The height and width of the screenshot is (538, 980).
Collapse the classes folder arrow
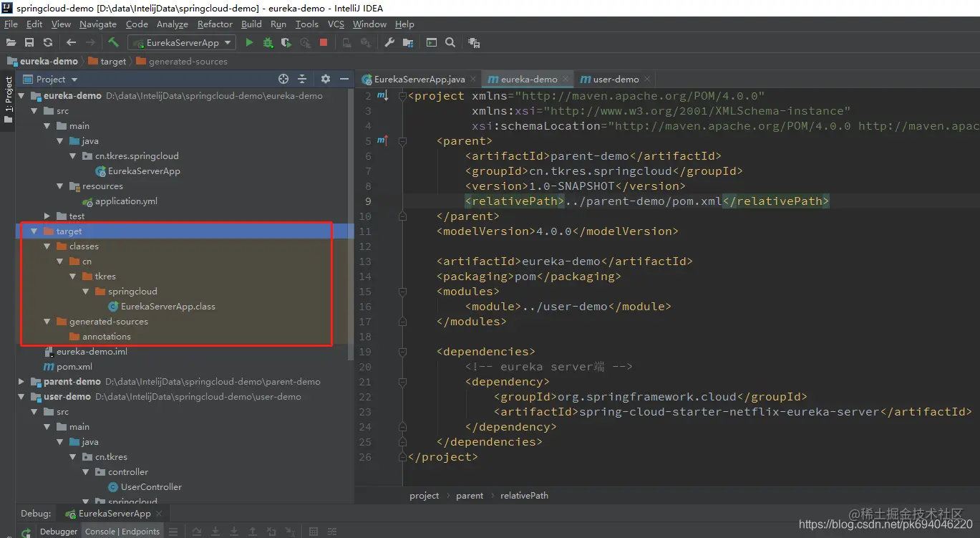click(x=47, y=246)
